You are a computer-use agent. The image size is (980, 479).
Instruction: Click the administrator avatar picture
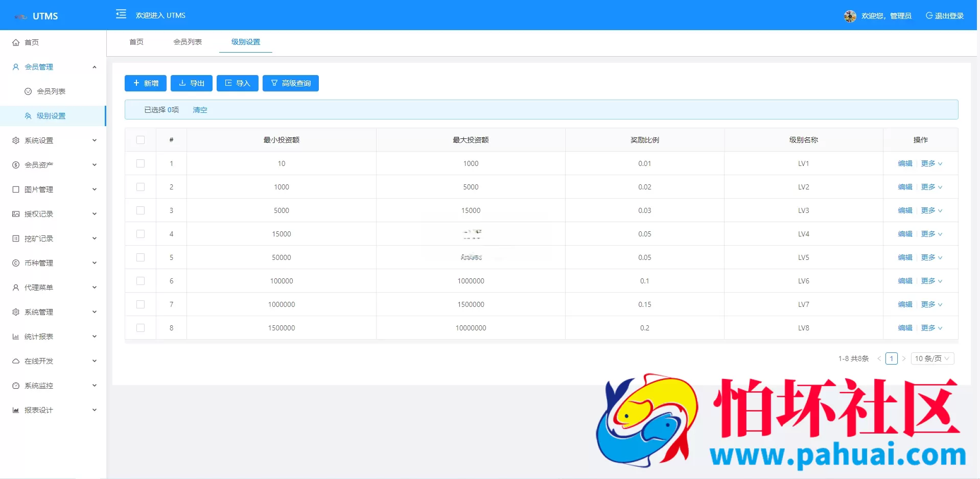pyautogui.click(x=850, y=16)
